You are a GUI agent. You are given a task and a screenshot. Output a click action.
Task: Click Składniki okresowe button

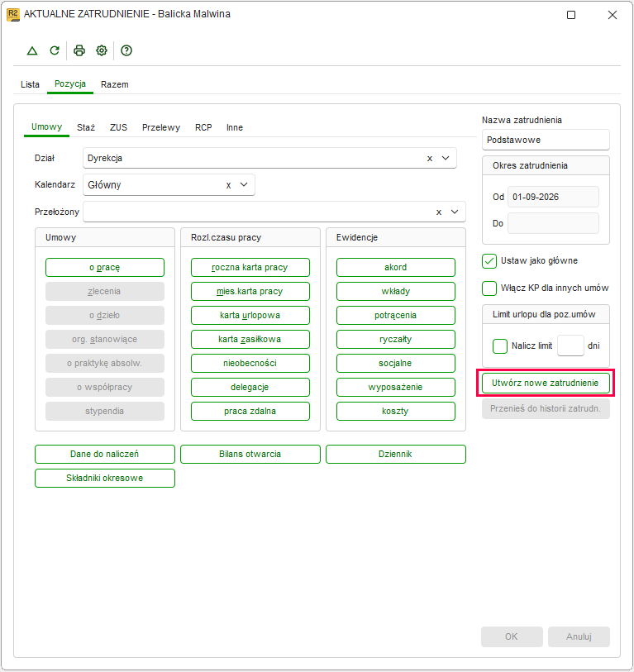coord(105,479)
